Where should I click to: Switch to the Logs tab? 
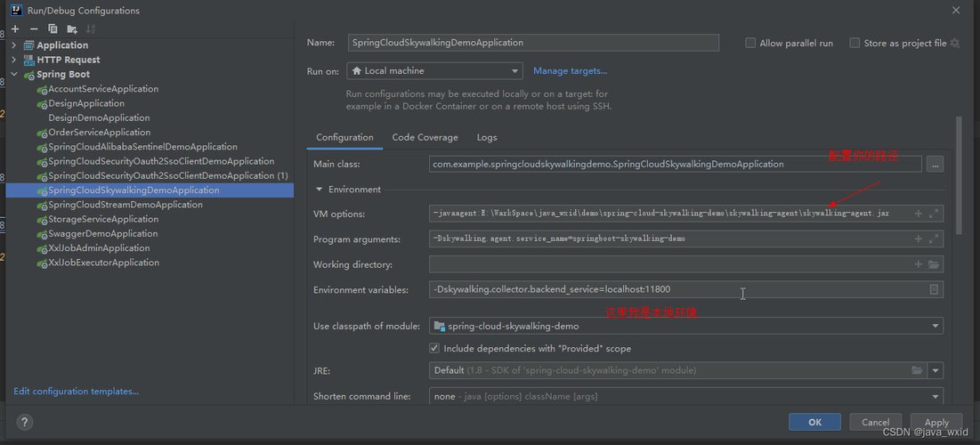click(x=487, y=138)
